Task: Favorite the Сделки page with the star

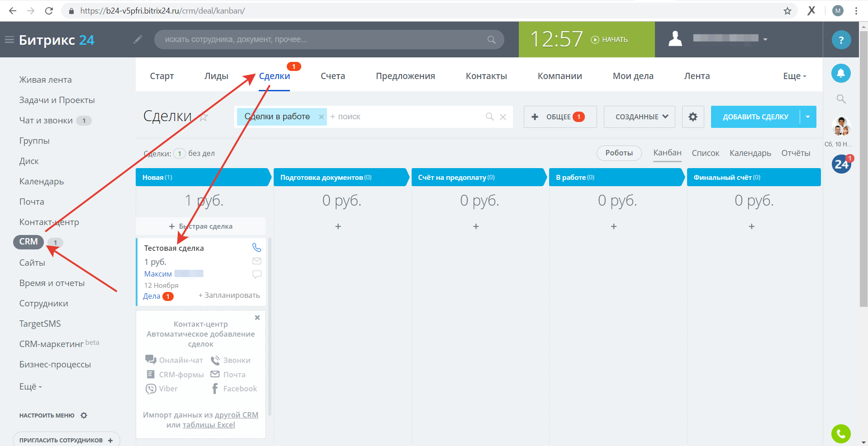Action: pyautogui.click(x=204, y=117)
